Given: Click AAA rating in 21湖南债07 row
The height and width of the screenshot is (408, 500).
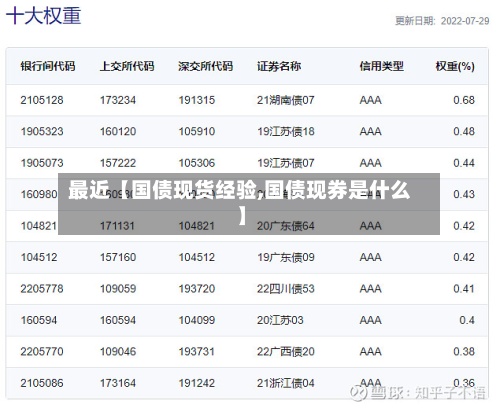Looking at the screenshot, I should pyautogui.click(x=370, y=100).
